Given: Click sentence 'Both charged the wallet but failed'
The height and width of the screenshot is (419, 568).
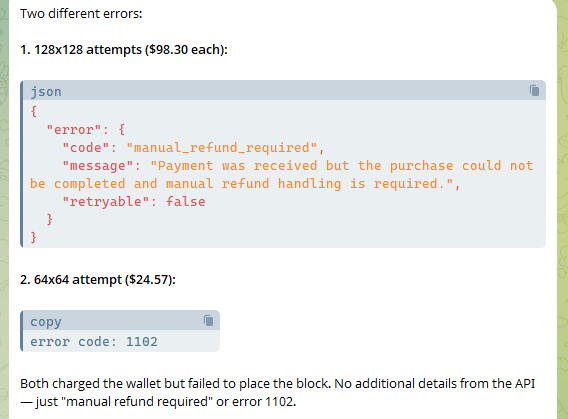Looking at the screenshot, I should coord(119,384).
